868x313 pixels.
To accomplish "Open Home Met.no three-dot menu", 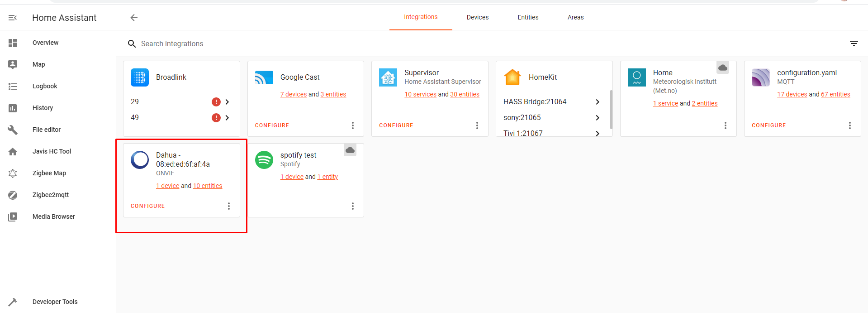I will [x=726, y=125].
